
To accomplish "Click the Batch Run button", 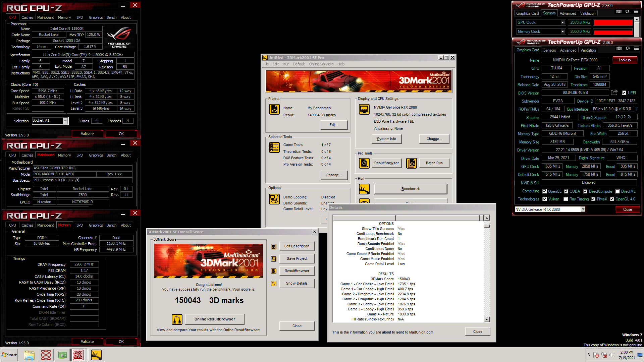I will (434, 163).
